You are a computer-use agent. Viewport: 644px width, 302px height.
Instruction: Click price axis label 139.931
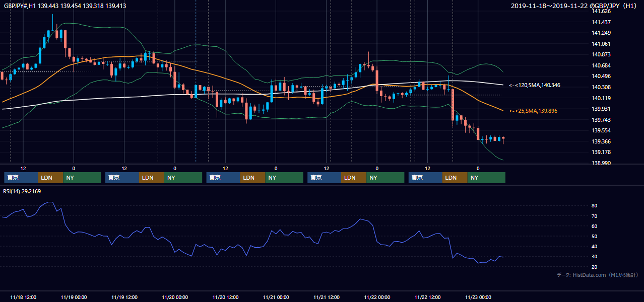coord(601,109)
